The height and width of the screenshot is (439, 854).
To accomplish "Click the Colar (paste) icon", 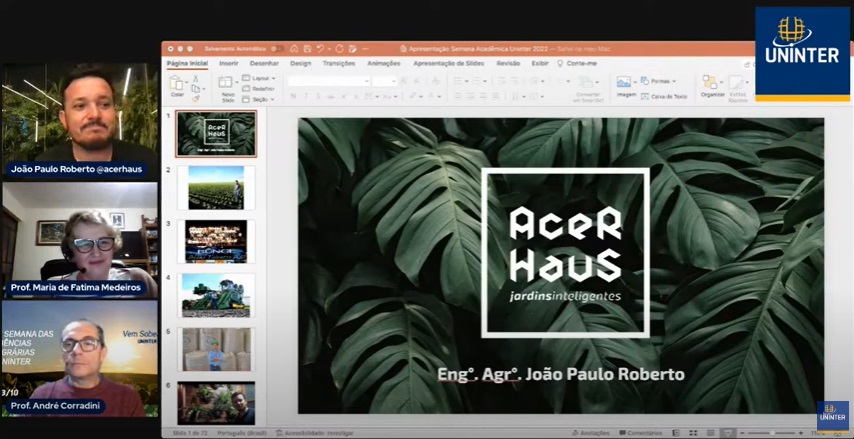I will click(178, 84).
